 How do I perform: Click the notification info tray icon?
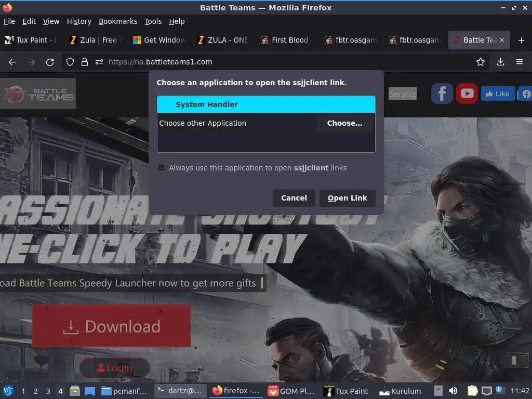tap(499, 390)
